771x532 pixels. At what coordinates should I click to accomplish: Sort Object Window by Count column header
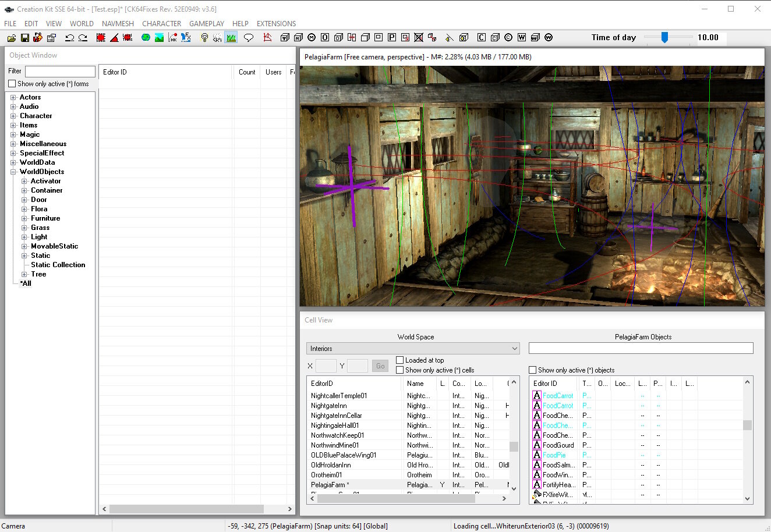(x=247, y=72)
